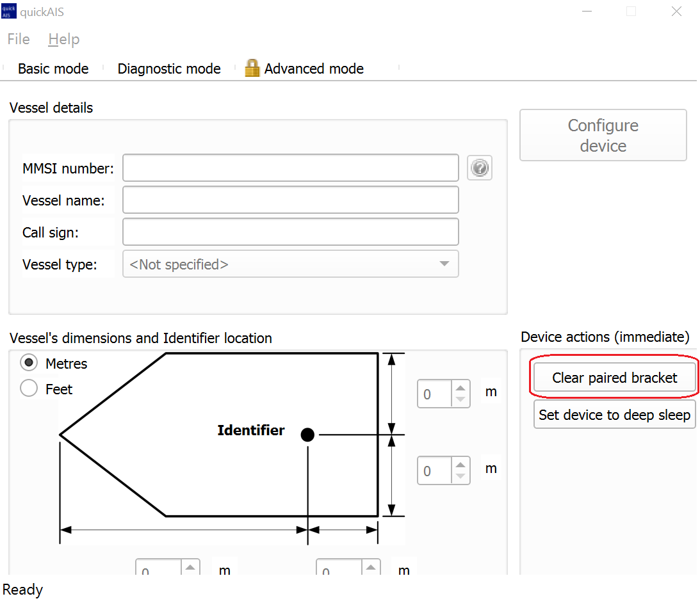Select the Feet radio button
This screenshot has height=601, width=700.
point(29,389)
